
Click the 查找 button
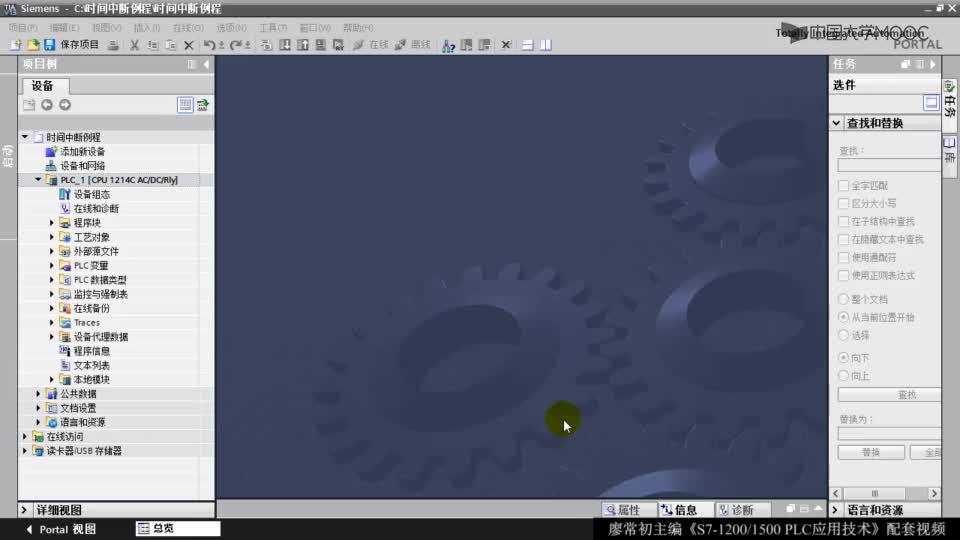tap(889, 394)
